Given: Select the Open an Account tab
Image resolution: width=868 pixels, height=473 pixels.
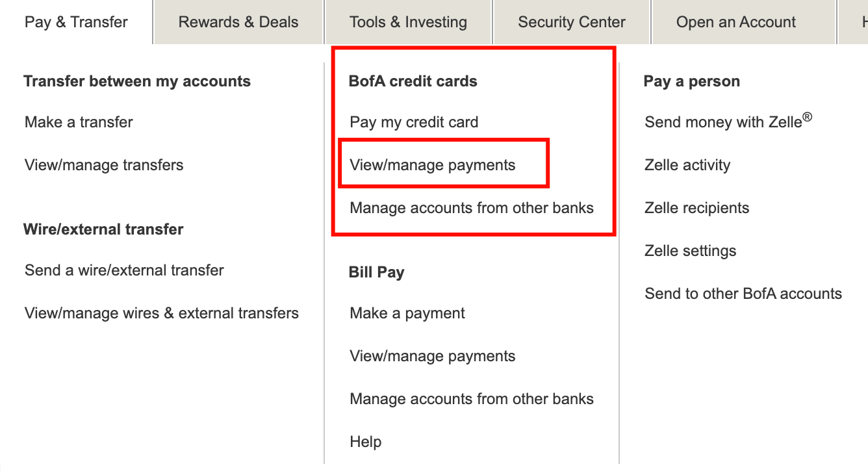Looking at the screenshot, I should (735, 22).
